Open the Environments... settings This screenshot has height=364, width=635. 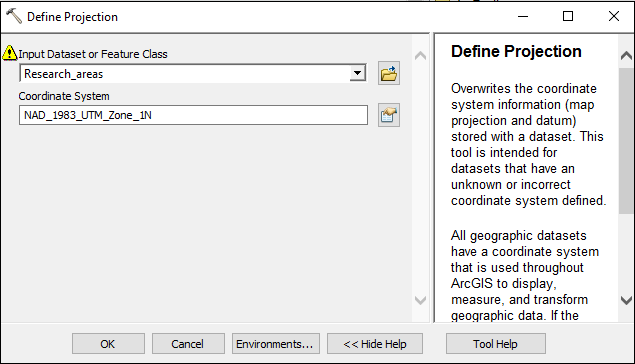[275, 344]
